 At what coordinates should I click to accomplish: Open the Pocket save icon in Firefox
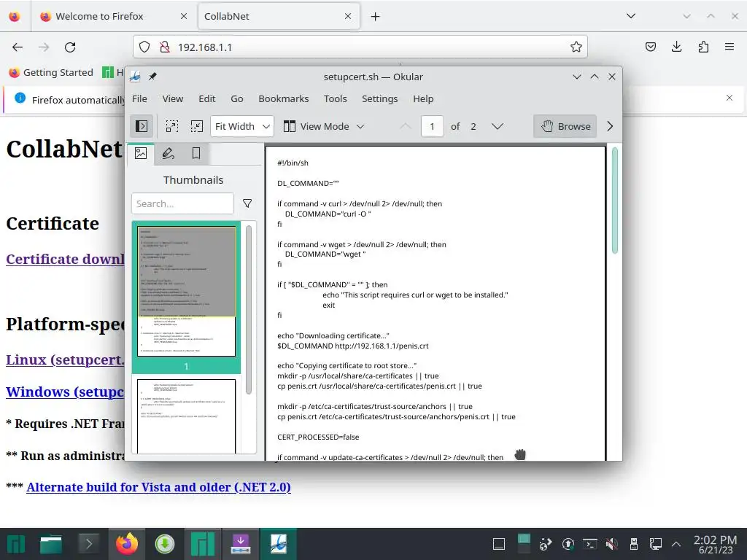click(x=650, y=47)
